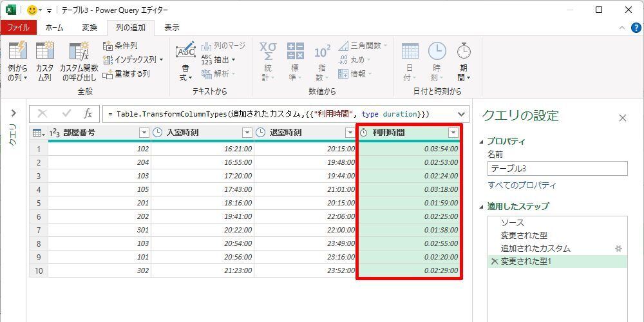Screen dimensions: 644x322
Task: Open filter dropdown for 入室時刻 column
Action: coord(247,133)
